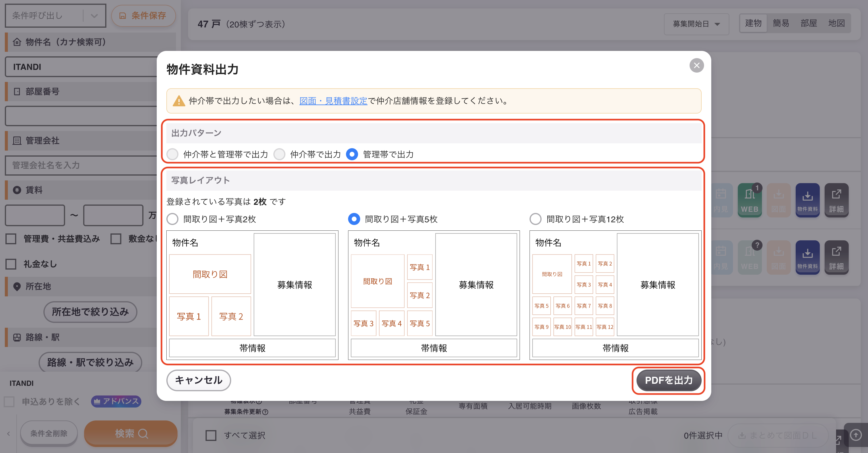This screenshot has height=453, width=868.
Task: Switch to the 部屋 view tab
Action: coord(809,23)
